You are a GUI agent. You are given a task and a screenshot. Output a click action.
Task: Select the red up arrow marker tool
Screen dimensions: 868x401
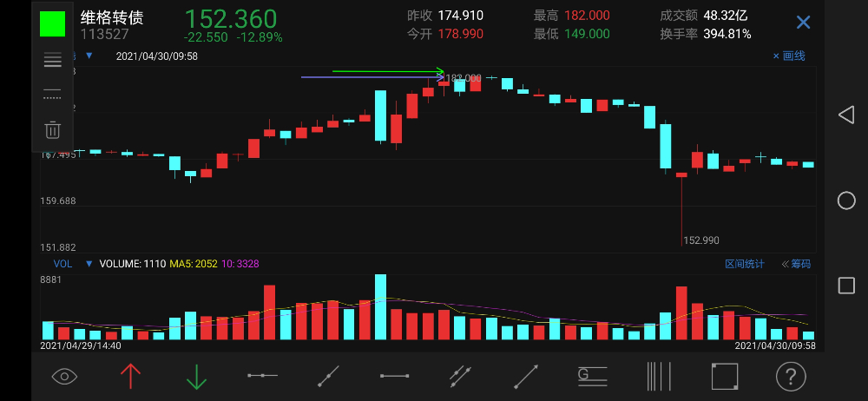(x=131, y=377)
